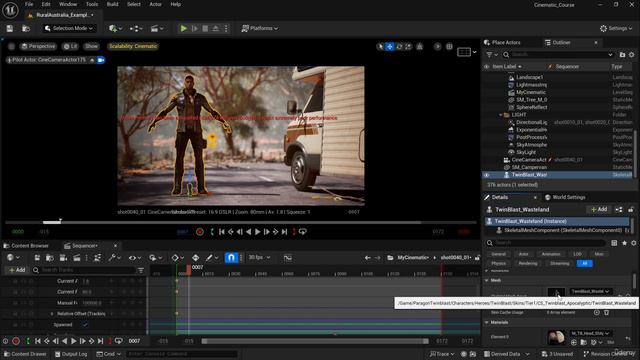640x360 pixels.
Task: Open Outliner filter options funnel icon
Action: click(491, 55)
